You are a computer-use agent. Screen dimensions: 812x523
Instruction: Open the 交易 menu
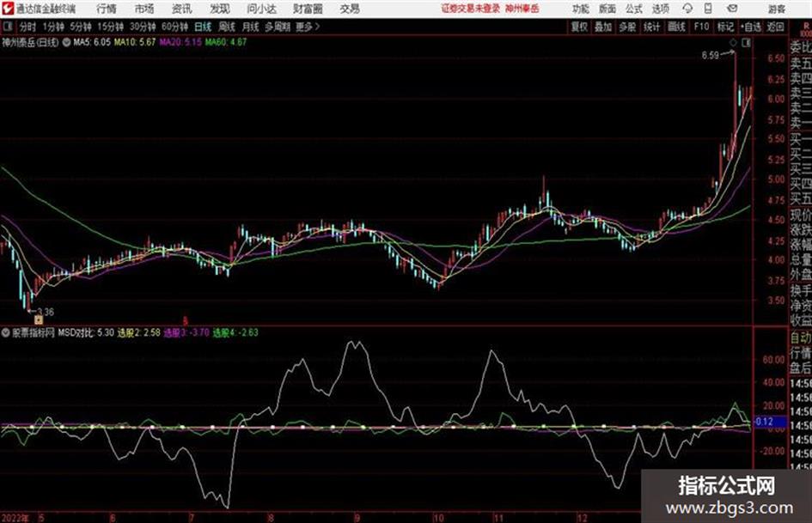(x=350, y=9)
